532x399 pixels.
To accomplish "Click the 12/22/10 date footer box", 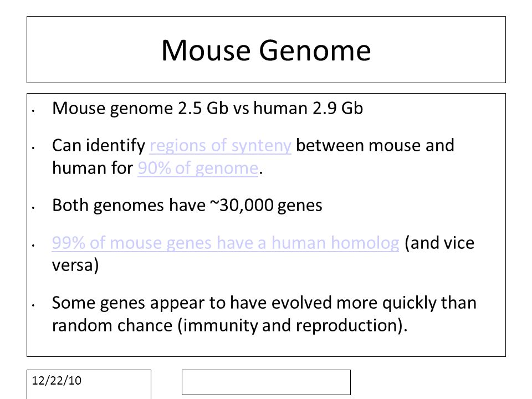I will pyautogui.click(x=89, y=385).
